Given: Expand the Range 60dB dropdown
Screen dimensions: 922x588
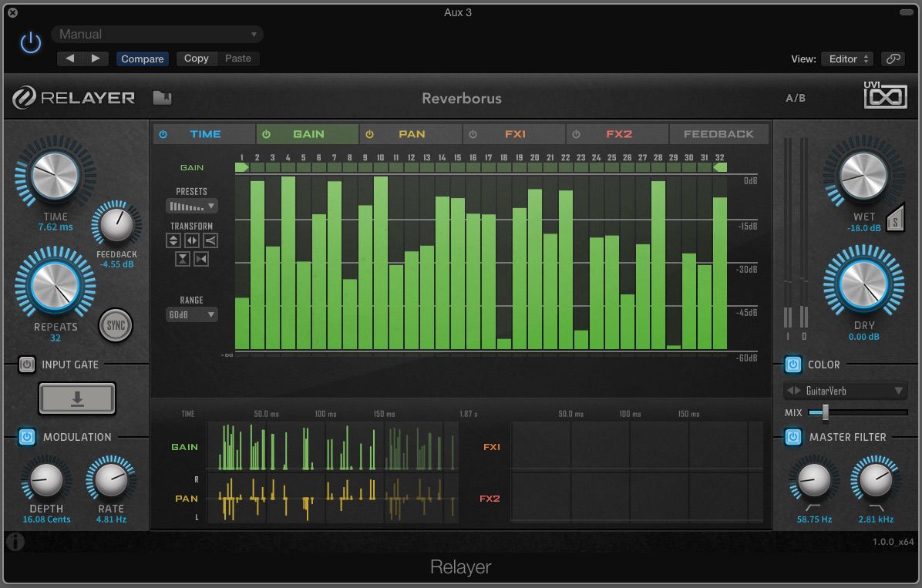Looking at the screenshot, I should pyautogui.click(x=192, y=314).
